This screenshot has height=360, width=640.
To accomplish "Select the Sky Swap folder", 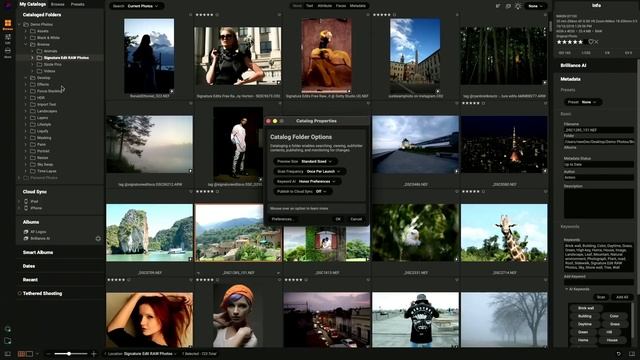I will point(44,164).
